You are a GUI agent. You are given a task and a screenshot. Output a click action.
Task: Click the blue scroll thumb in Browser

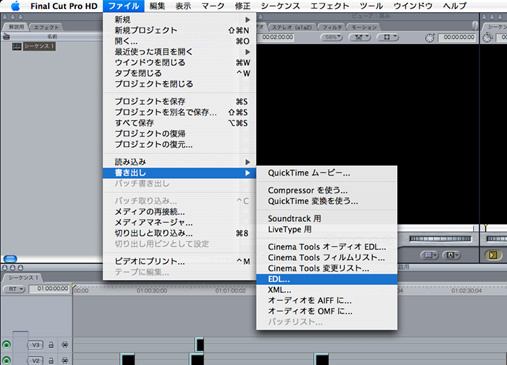point(10,259)
